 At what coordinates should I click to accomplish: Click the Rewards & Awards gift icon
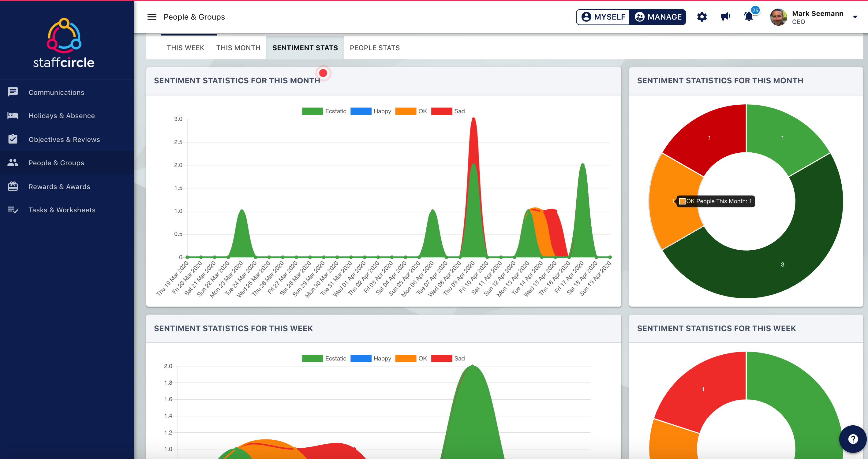pyautogui.click(x=13, y=186)
